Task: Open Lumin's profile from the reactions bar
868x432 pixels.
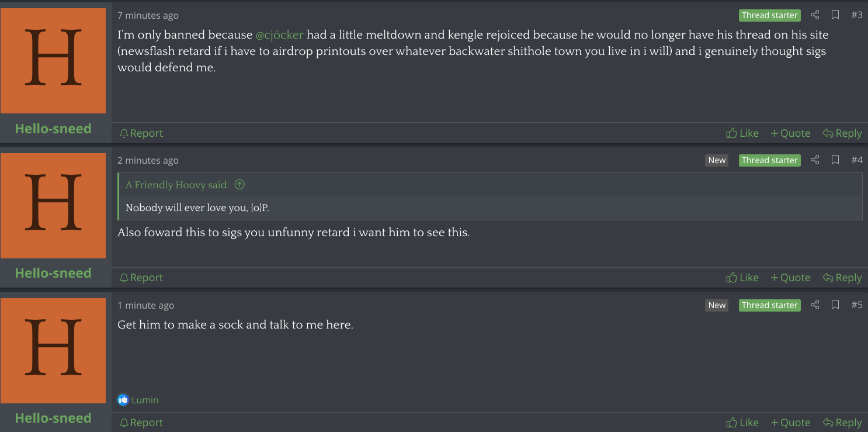Action: (145, 400)
